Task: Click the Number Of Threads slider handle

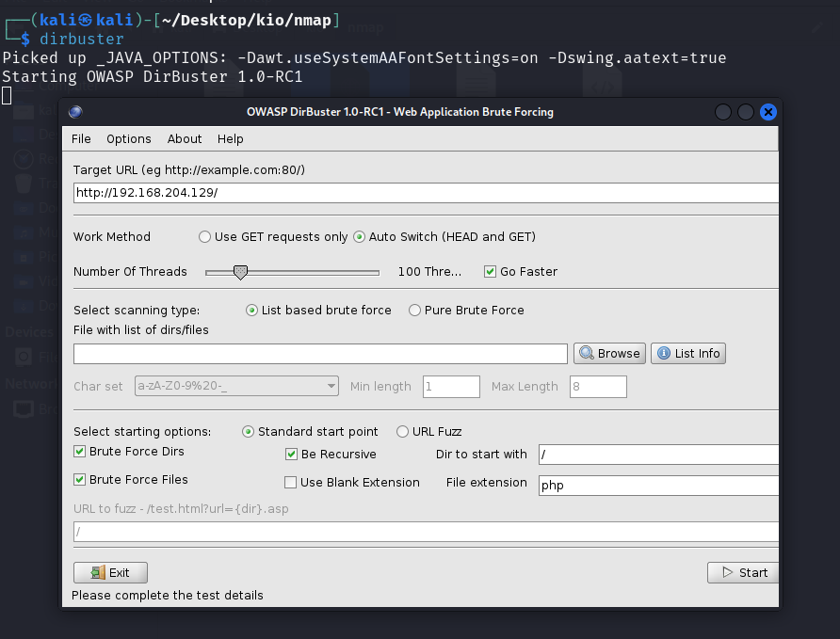Action: coord(240,272)
